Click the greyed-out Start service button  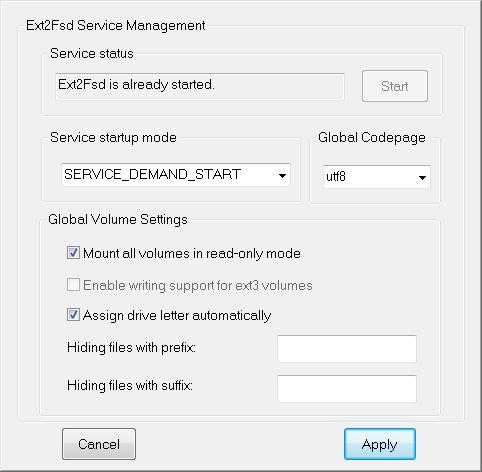[x=395, y=86]
